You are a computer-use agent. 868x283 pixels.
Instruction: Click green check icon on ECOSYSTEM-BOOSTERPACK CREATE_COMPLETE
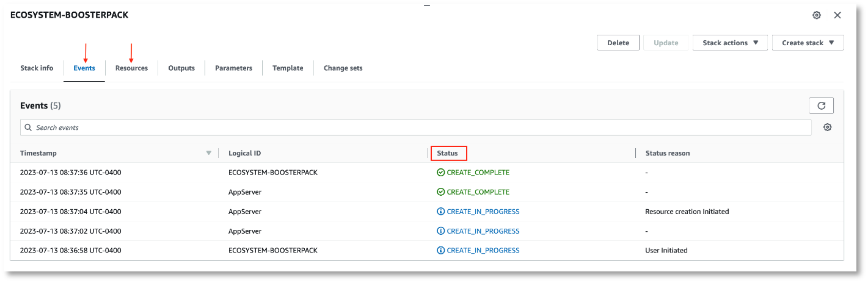440,173
